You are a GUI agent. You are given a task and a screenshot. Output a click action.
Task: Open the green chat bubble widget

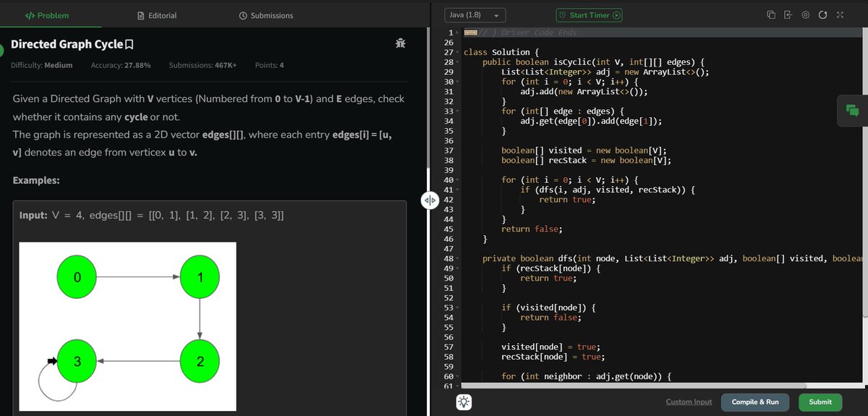pyautogui.click(x=852, y=111)
